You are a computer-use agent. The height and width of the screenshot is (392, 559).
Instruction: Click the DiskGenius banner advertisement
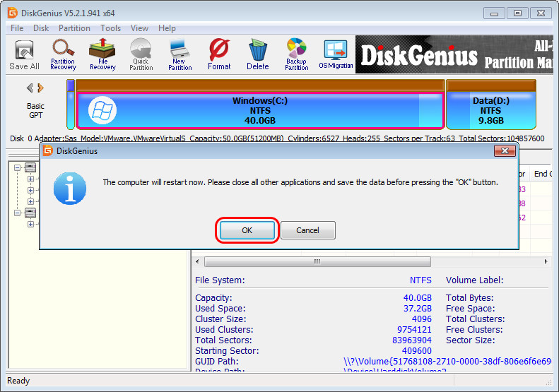point(454,54)
